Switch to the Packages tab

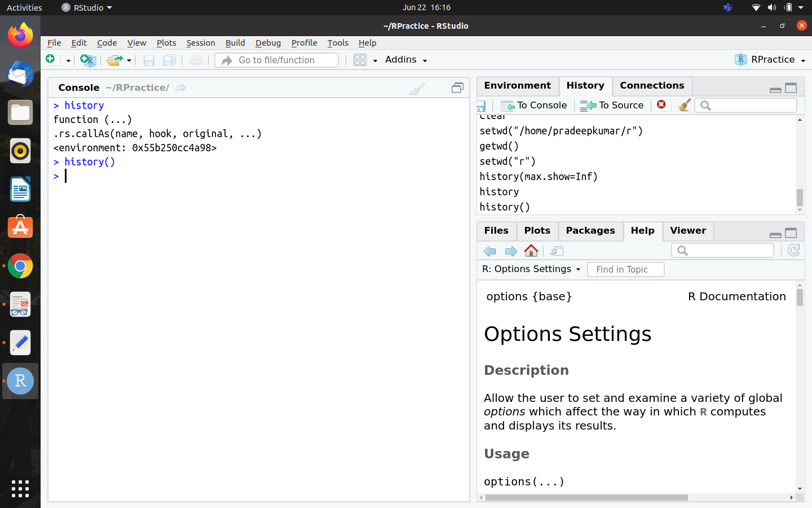click(590, 231)
